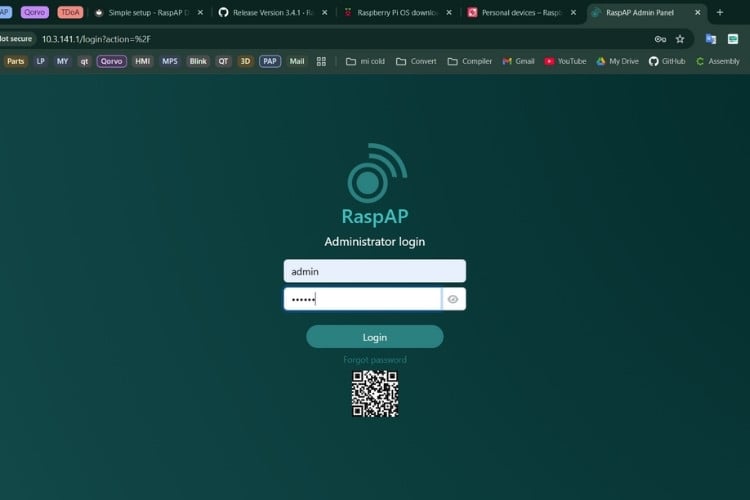Expand the Compiler bookmark folder
The image size is (750, 500).
pyautogui.click(x=470, y=61)
